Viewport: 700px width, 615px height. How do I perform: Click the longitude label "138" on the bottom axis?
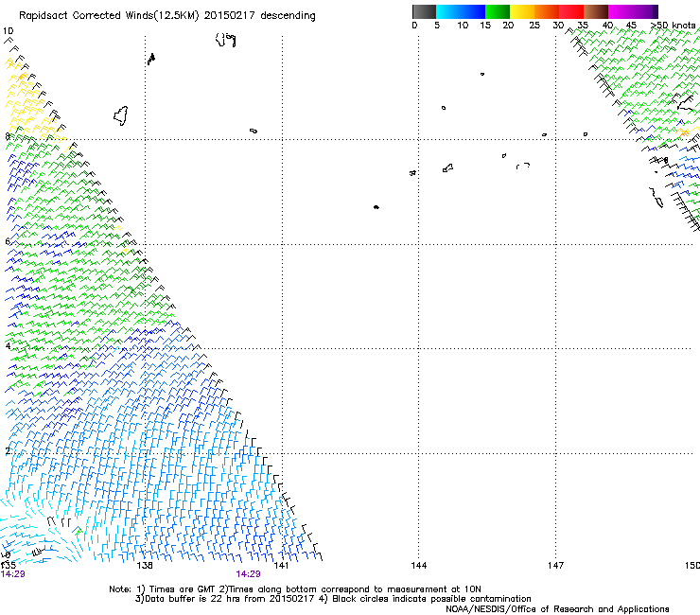(145, 566)
